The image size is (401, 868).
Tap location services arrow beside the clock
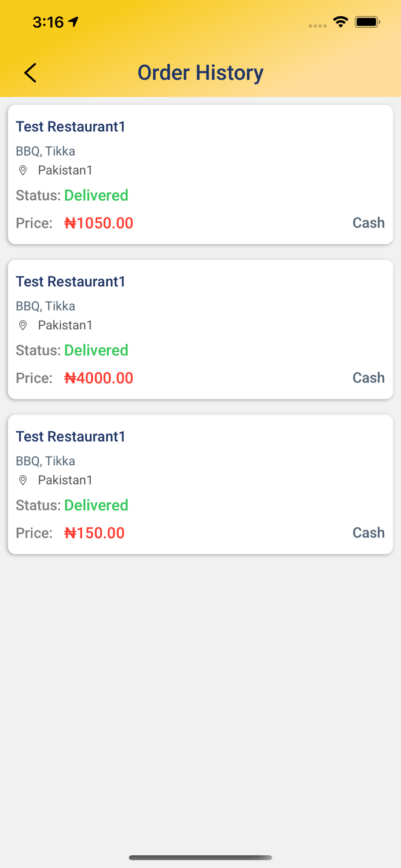[73, 22]
